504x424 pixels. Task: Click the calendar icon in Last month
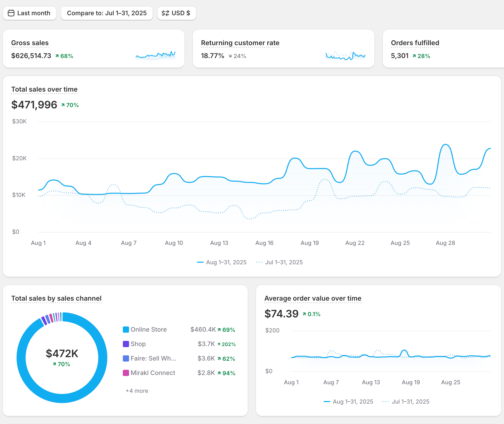tap(11, 13)
